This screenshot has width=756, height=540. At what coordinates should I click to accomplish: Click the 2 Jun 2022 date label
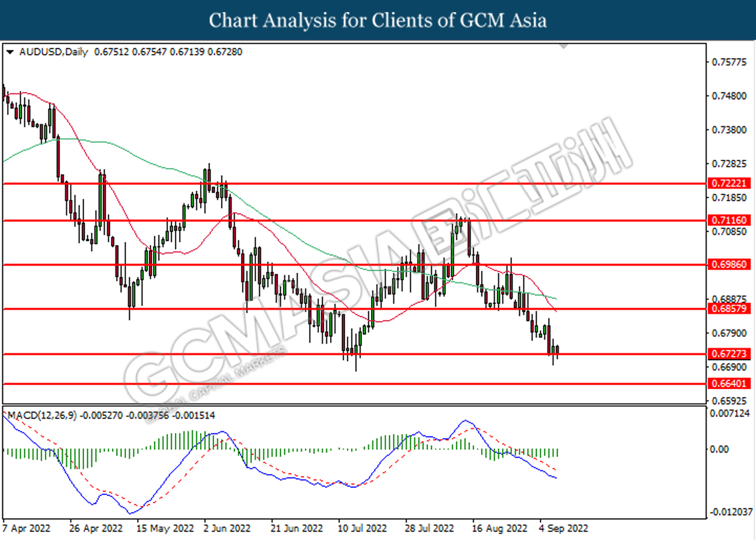click(227, 528)
